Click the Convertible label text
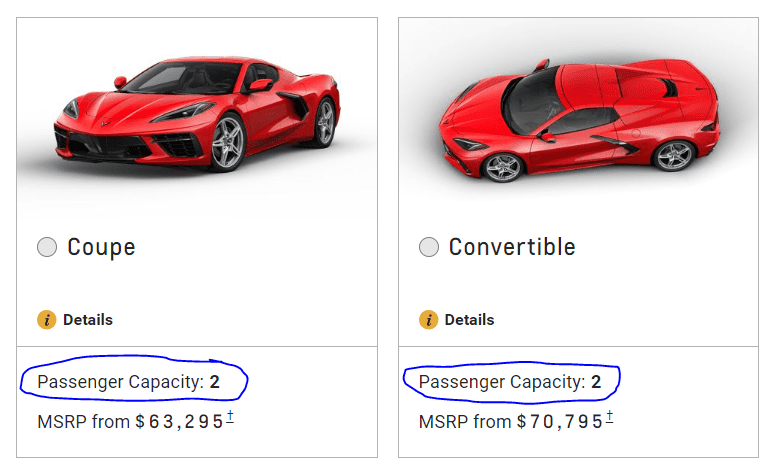Viewport: 775px width, 470px height. point(512,247)
